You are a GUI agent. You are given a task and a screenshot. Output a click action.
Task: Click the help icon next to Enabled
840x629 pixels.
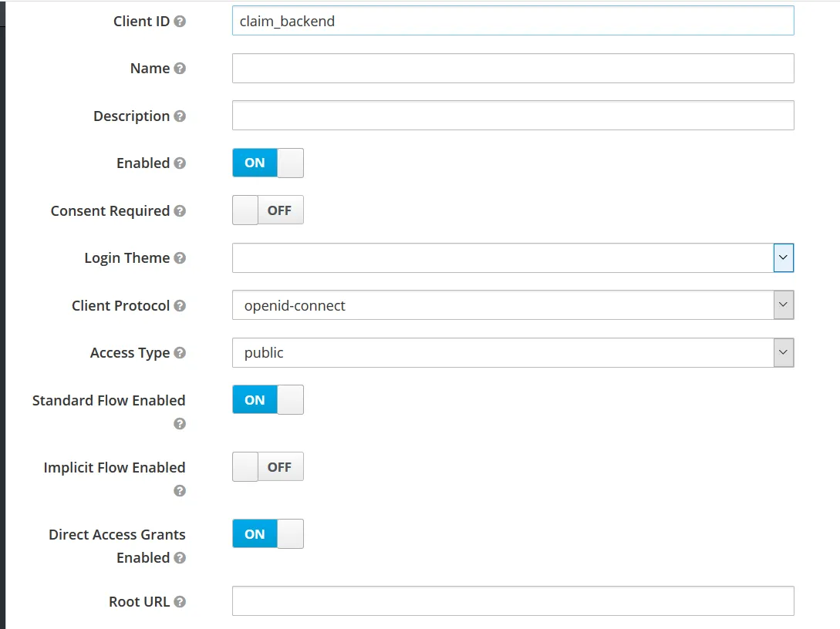tap(180, 163)
